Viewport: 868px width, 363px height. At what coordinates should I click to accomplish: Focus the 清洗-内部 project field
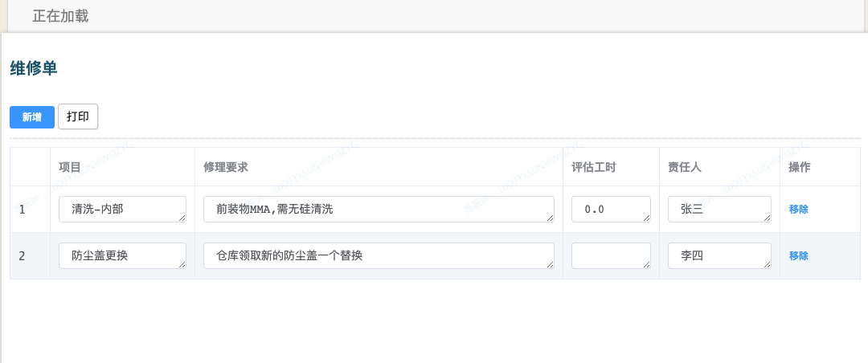coord(122,209)
